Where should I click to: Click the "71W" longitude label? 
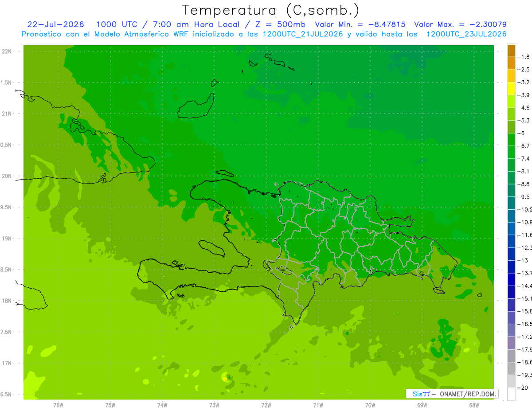click(318, 405)
